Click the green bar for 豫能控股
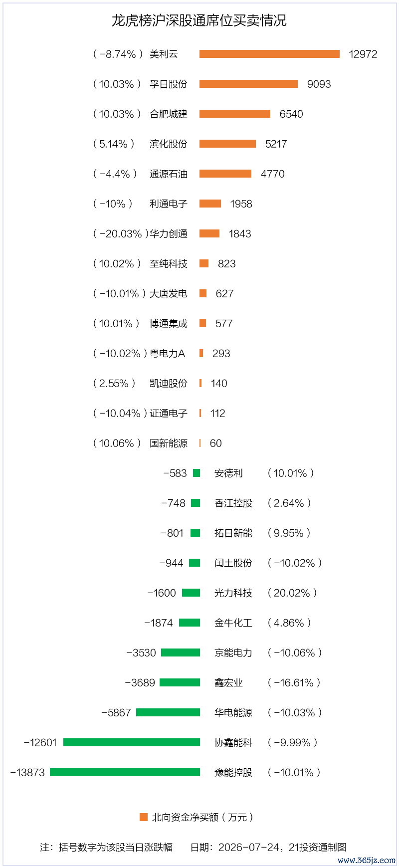 (125, 772)
